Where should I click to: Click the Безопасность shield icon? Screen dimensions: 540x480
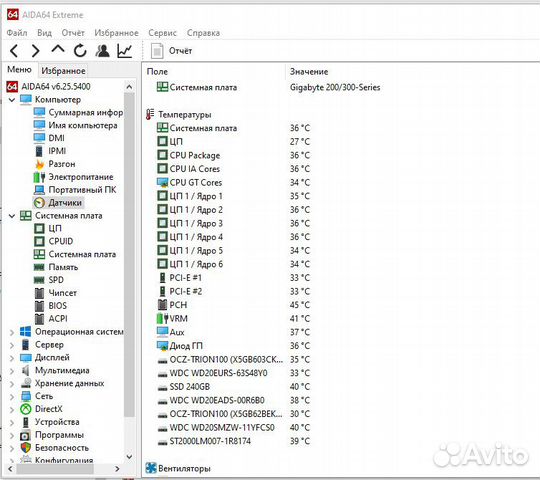[26, 448]
